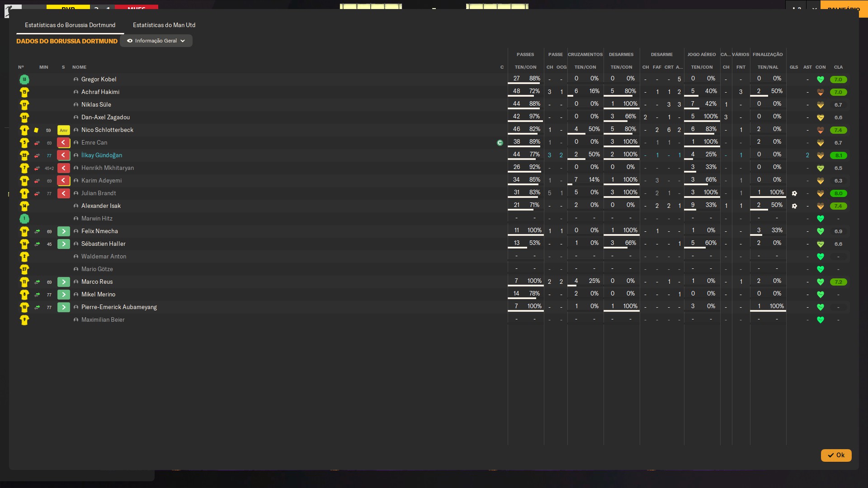Click Marco Reus's substituted-on green arrow box
Image resolution: width=868 pixels, height=488 pixels.
[64, 282]
